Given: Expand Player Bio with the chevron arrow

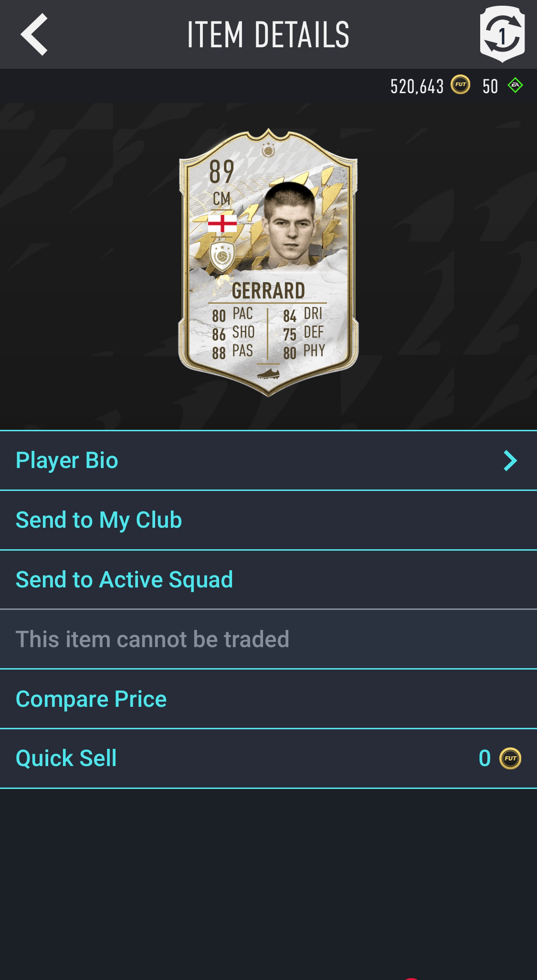Looking at the screenshot, I should tap(510, 460).
